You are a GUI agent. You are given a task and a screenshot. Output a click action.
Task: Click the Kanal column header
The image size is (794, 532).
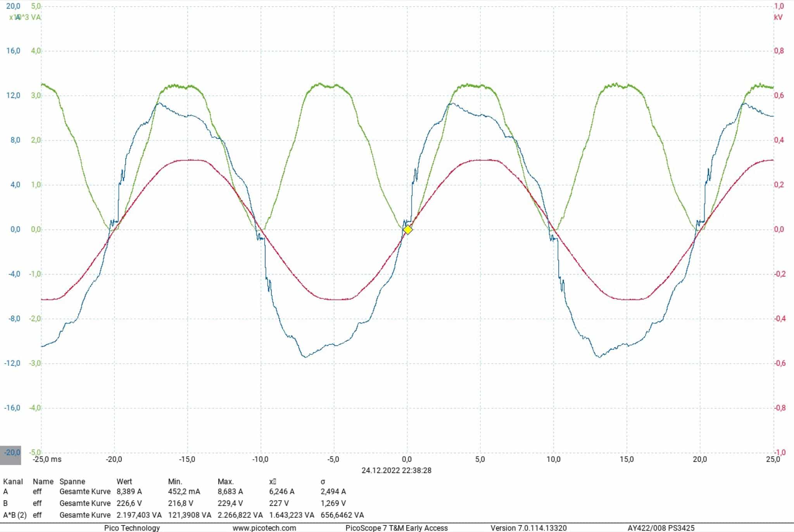(x=13, y=481)
